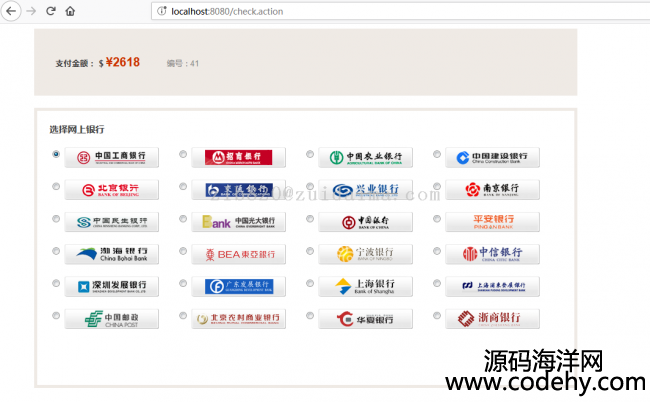
Task: Select the 南京银行 radio button
Action: [437, 186]
